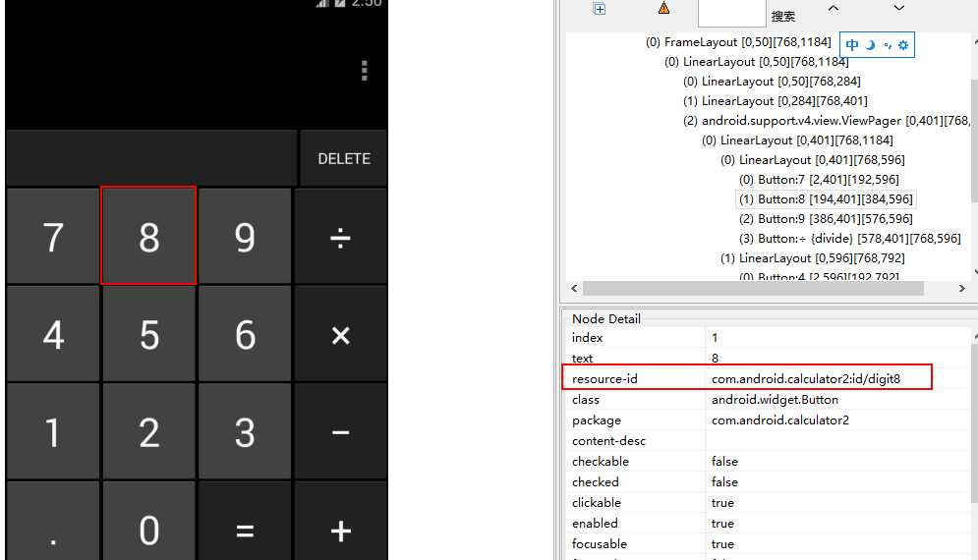Image resolution: width=978 pixels, height=560 pixels.
Task: Click the expand-all plus toolbar icon
Action: point(600,8)
